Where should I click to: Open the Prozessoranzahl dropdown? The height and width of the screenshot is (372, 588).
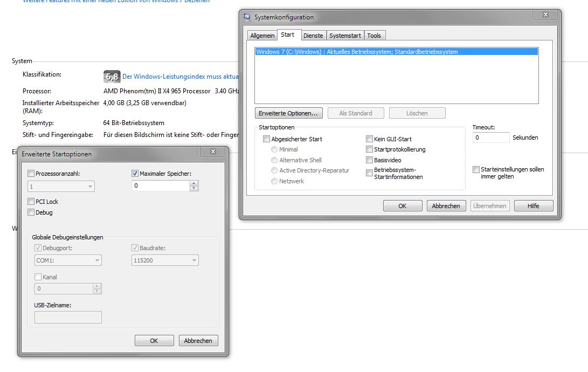point(61,187)
